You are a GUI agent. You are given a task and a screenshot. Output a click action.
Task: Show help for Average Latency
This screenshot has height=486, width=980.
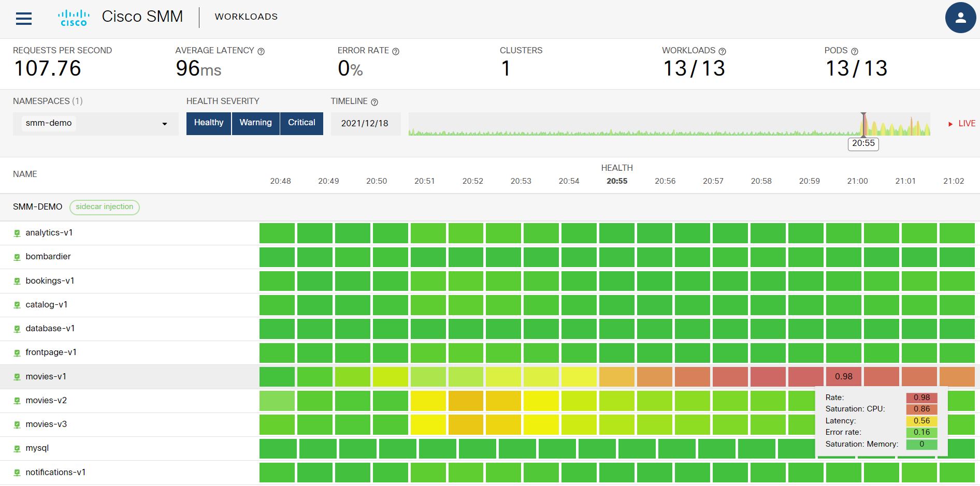[261, 51]
